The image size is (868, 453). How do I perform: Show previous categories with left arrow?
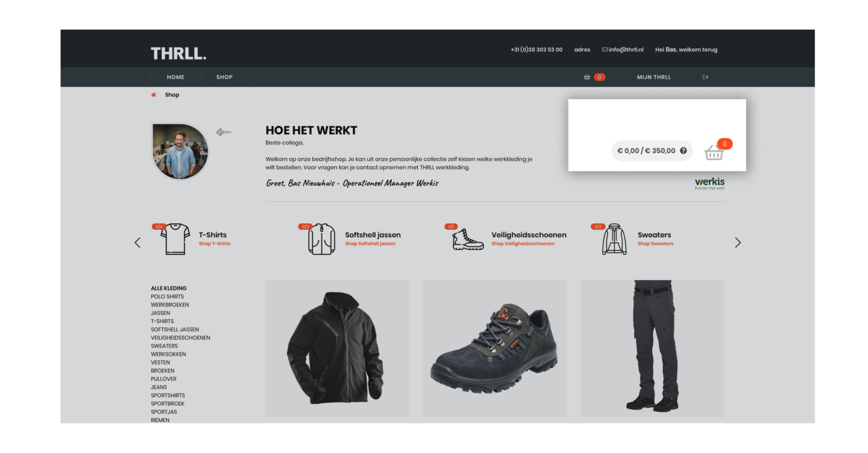pos(138,243)
